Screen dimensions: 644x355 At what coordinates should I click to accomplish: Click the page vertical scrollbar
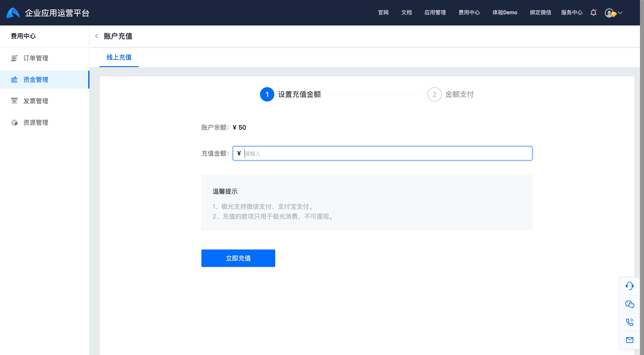point(642,177)
